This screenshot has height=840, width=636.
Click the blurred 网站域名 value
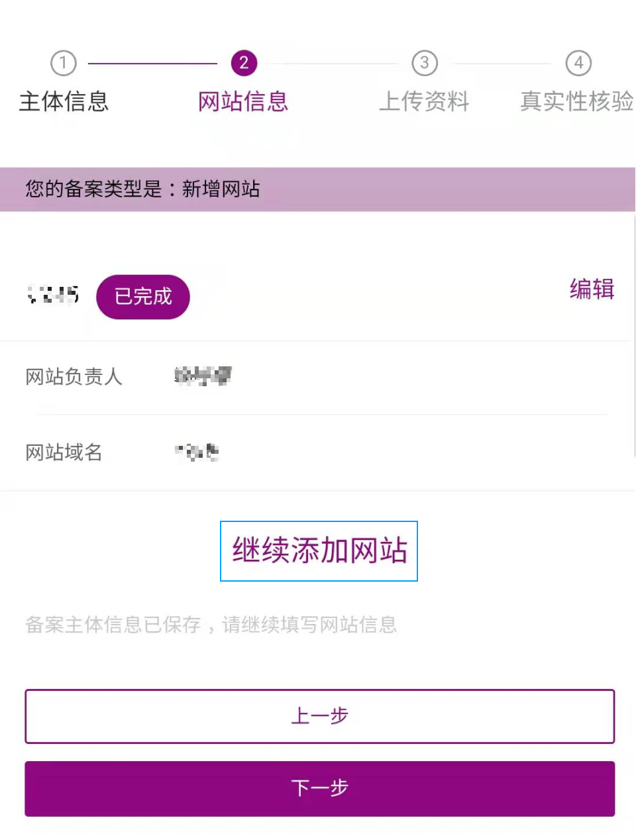click(x=197, y=452)
